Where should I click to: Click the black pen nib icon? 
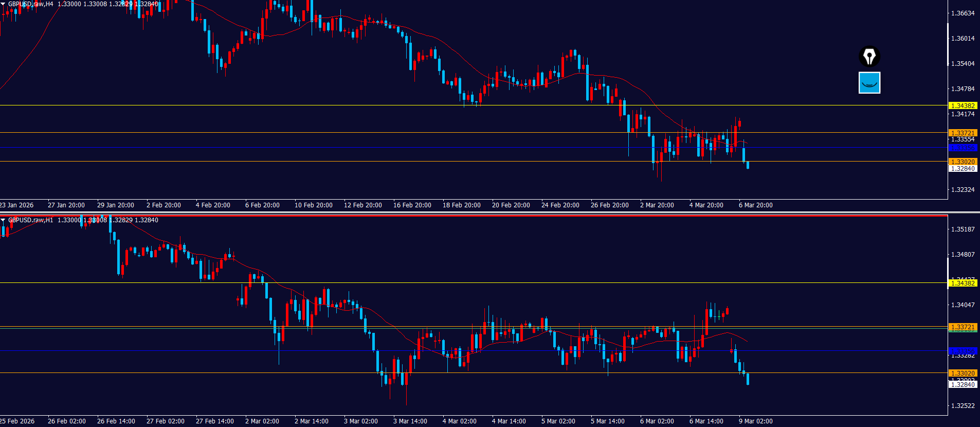pos(869,57)
